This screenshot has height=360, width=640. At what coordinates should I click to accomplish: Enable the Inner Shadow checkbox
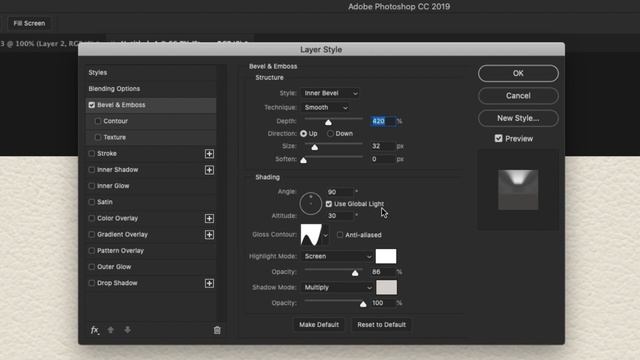[91, 170]
